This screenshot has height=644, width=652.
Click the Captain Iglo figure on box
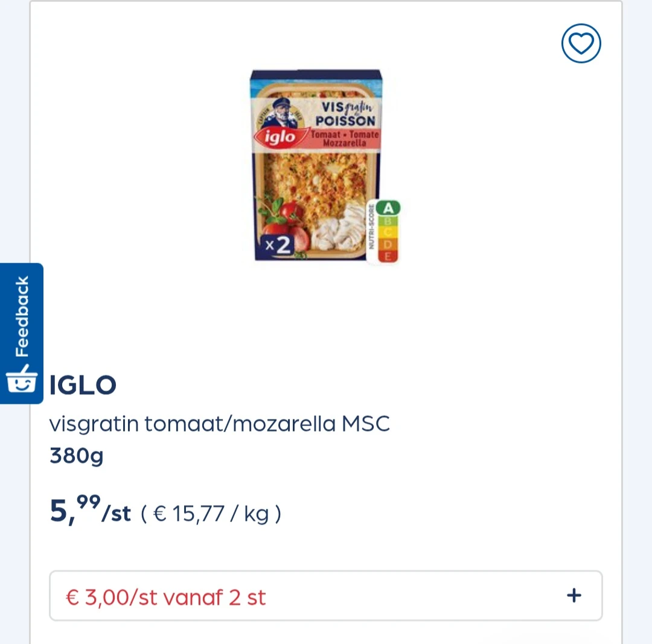281,112
